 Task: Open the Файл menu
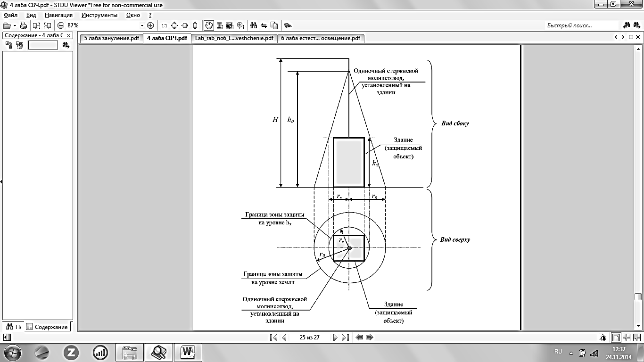click(10, 15)
